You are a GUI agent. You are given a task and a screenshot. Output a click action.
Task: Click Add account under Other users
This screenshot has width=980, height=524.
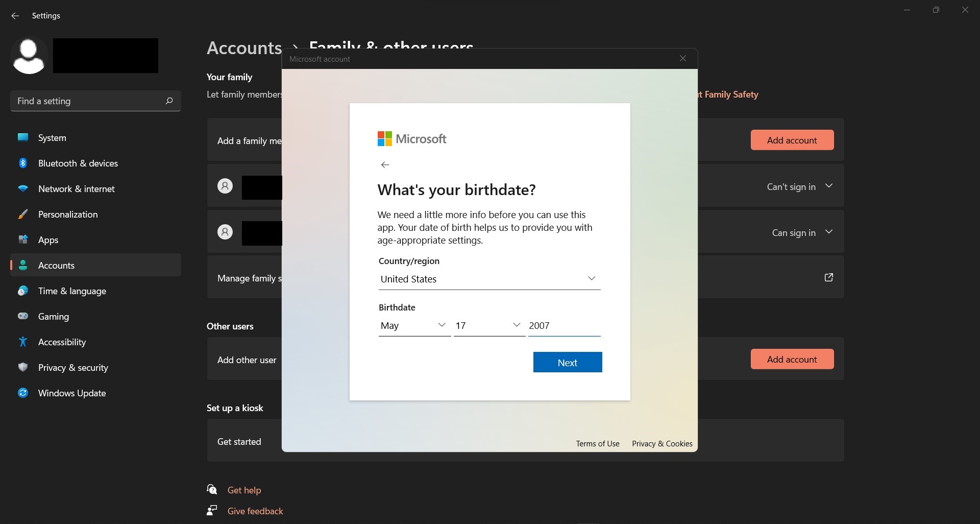(x=792, y=359)
